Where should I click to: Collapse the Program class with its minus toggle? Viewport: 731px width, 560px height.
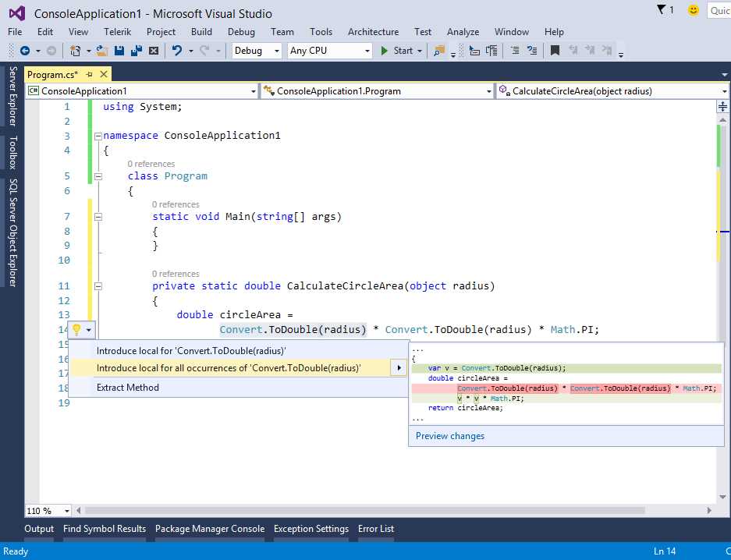[98, 175]
